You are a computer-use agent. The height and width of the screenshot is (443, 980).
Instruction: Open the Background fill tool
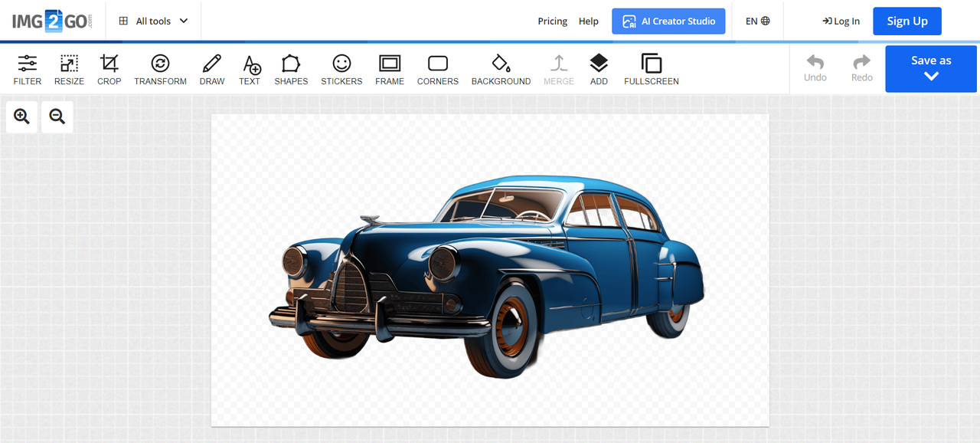(501, 69)
